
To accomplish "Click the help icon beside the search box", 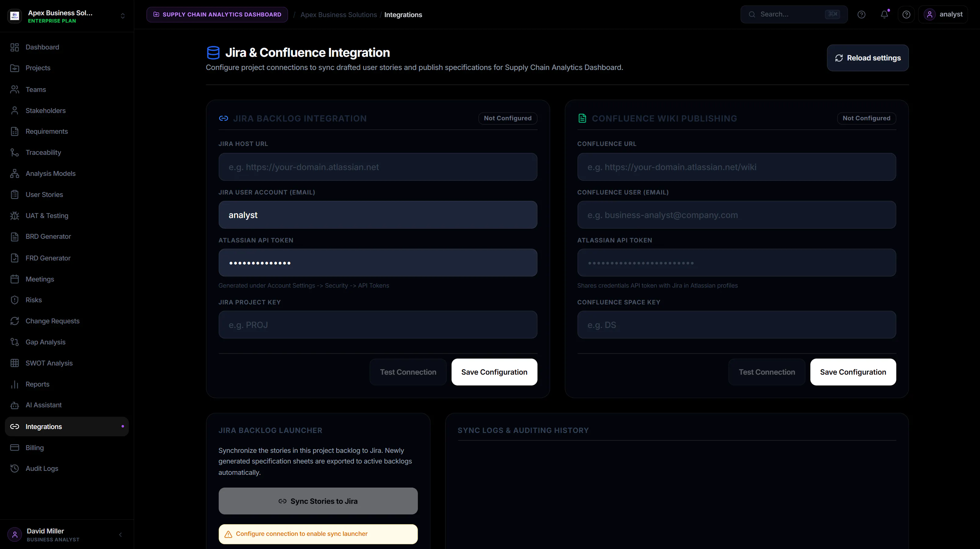I will pyautogui.click(x=861, y=14).
